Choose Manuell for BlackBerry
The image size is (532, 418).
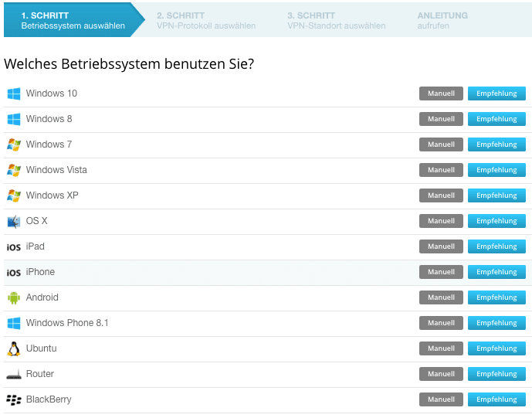tap(441, 399)
